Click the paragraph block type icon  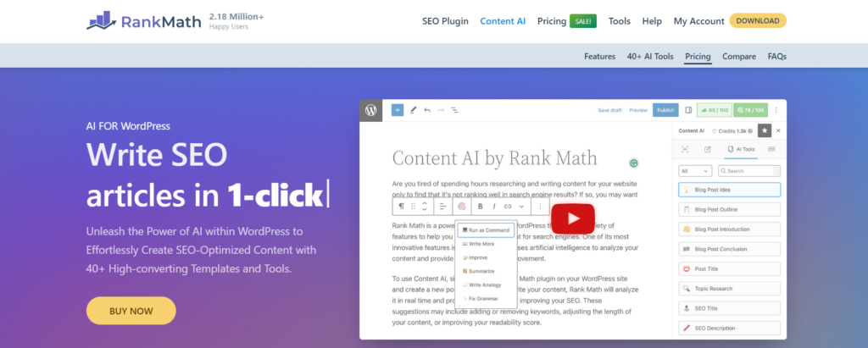pyautogui.click(x=401, y=207)
